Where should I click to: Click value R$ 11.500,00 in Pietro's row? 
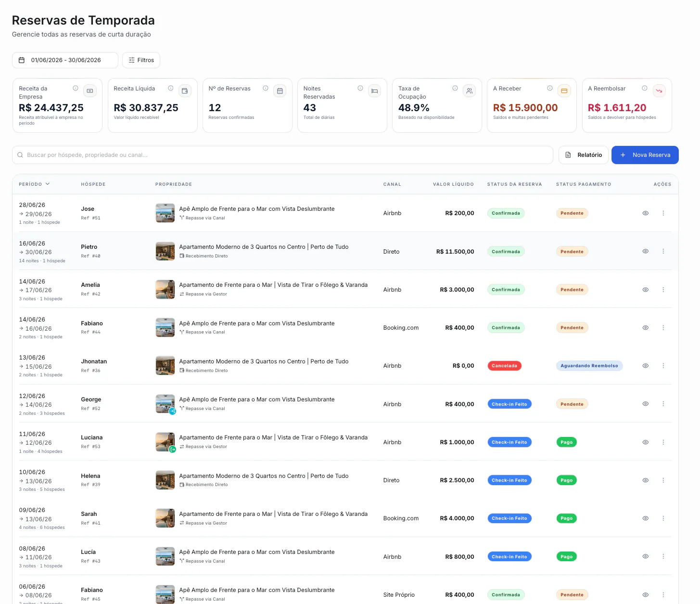click(x=455, y=252)
